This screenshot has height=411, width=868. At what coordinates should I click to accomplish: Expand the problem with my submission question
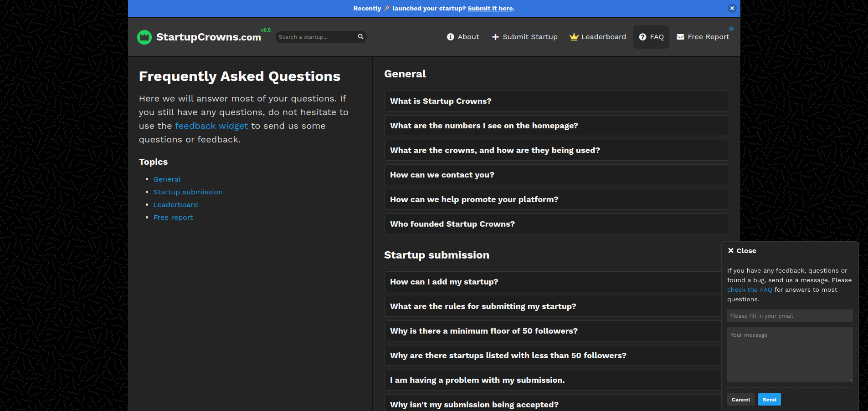click(x=553, y=380)
